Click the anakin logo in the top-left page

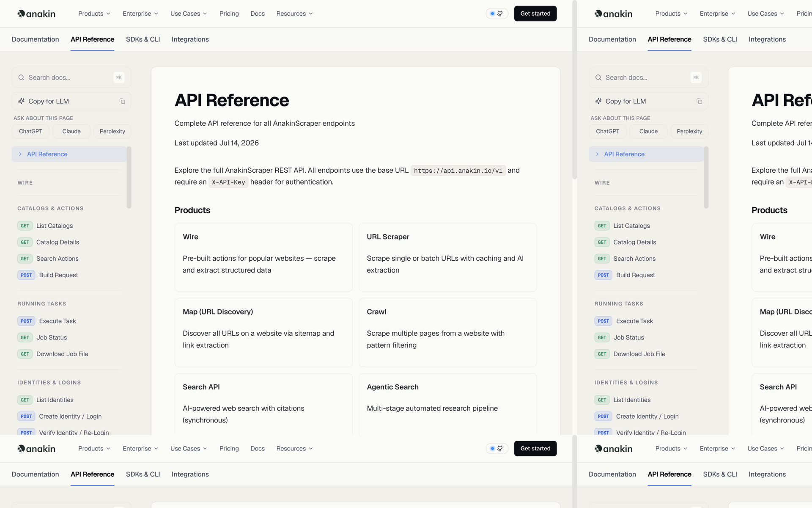pos(36,14)
